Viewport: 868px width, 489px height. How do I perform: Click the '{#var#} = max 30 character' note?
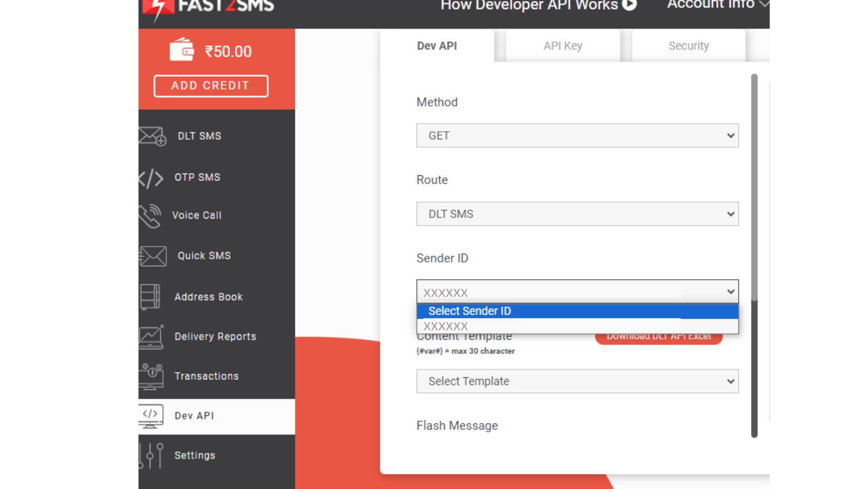pyautogui.click(x=466, y=351)
